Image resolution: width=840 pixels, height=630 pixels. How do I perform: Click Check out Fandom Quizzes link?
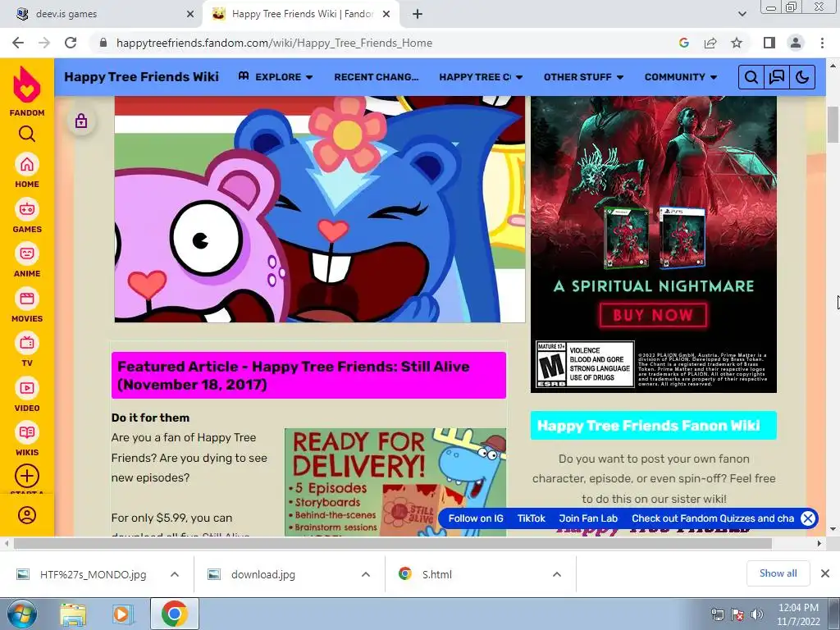[x=713, y=518]
